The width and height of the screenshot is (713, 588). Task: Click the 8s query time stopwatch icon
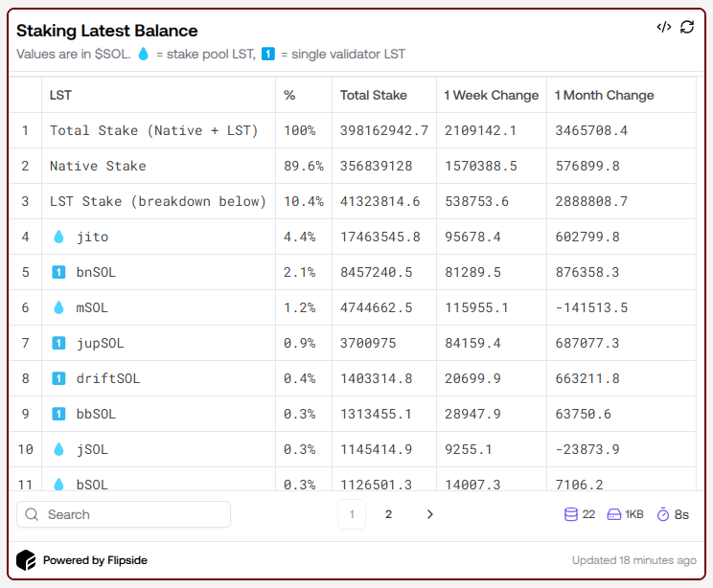coord(663,514)
